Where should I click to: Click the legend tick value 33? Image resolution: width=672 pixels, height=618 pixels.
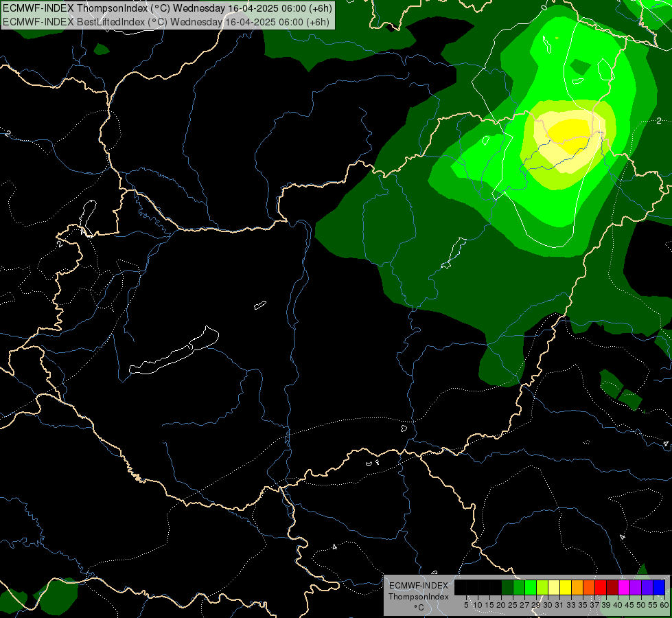[x=572, y=605]
